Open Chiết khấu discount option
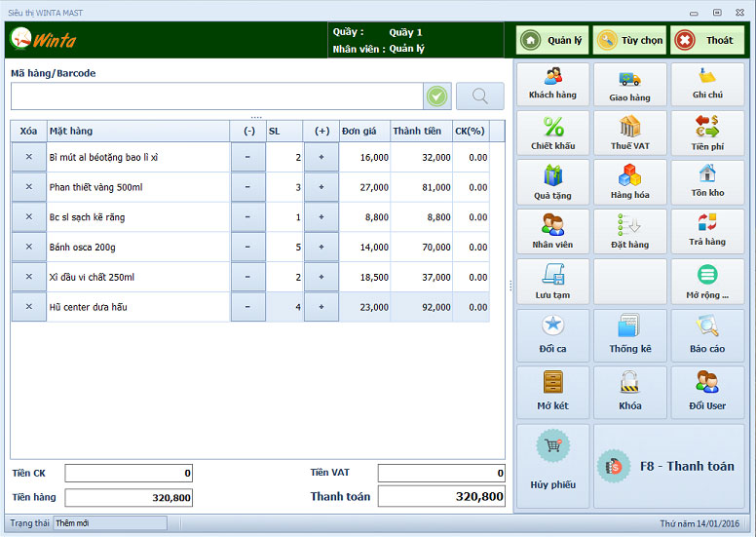756x537 pixels. [x=552, y=134]
